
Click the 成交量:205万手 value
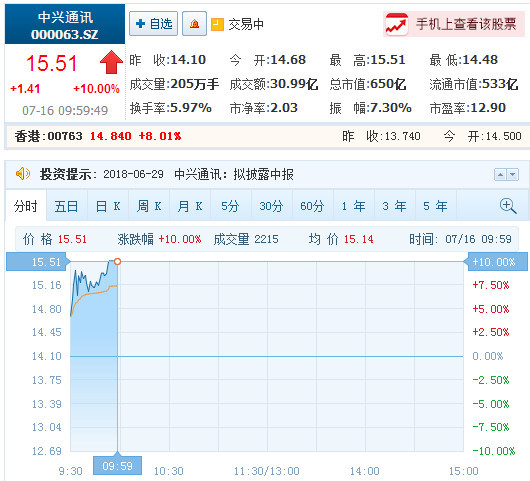[x=174, y=84]
